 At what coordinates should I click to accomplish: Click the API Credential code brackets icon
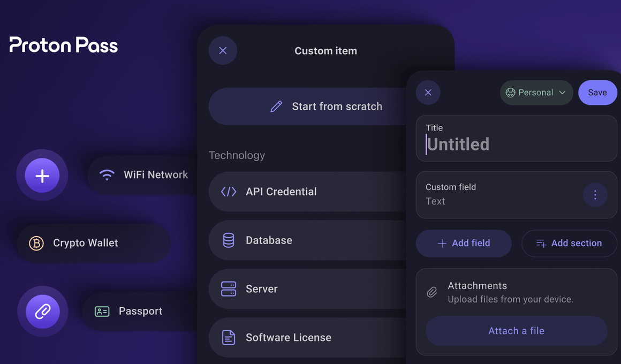point(229,192)
